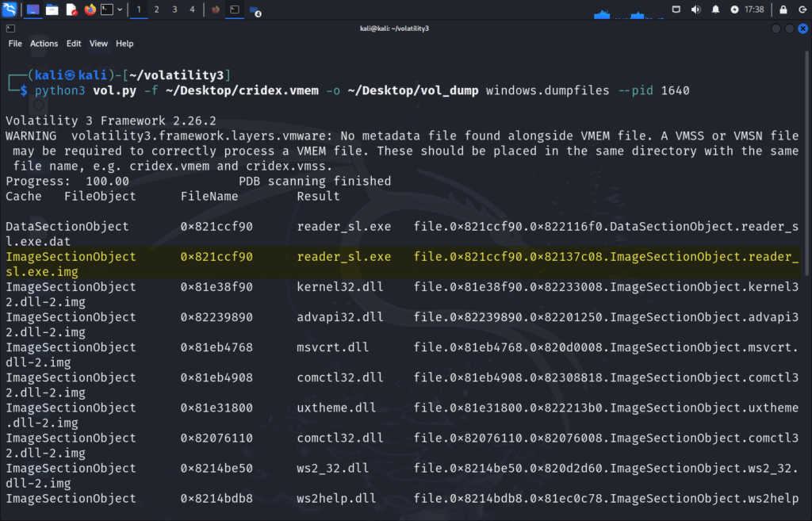Click the ~/volatility3 prompt path

176,75
